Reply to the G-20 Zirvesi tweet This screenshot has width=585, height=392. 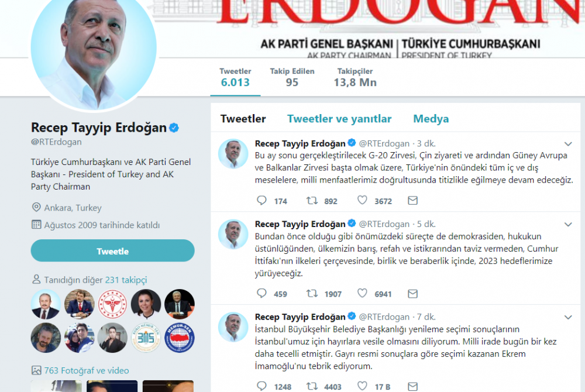[x=262, y=201]
